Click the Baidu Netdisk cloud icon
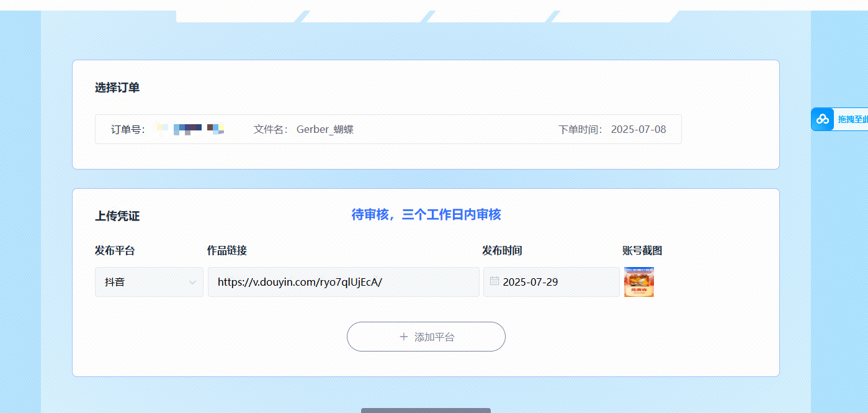 823,119
